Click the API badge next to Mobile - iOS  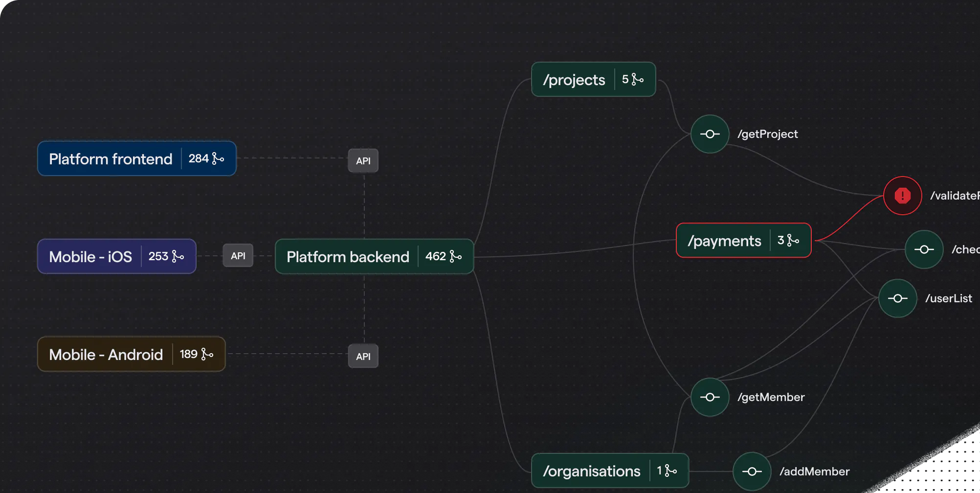238,255
